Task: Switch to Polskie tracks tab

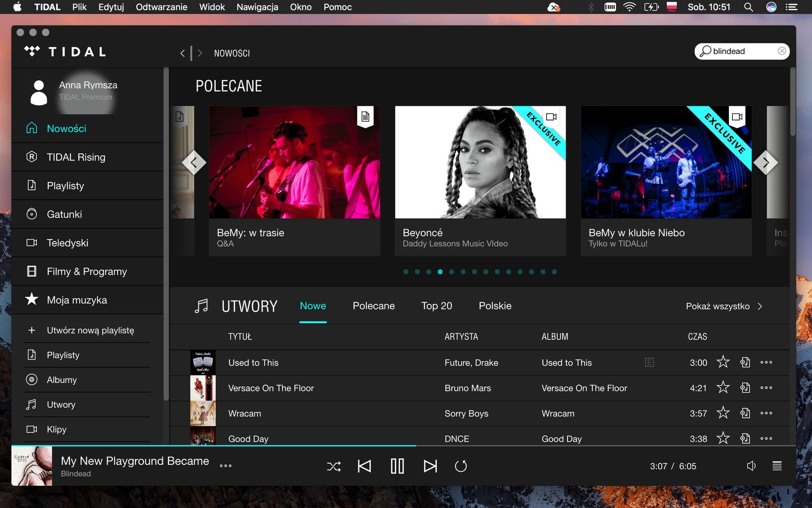Action: click(x=495, y=306)
